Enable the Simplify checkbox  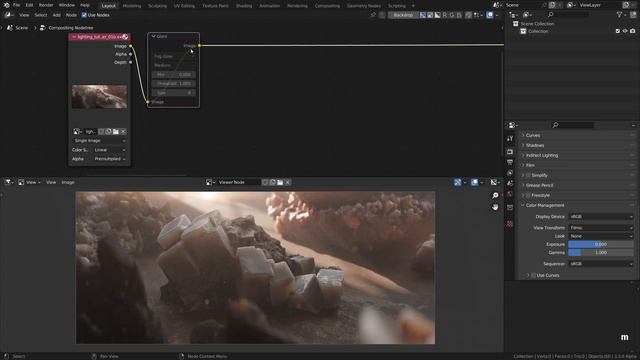coord(528,175)
